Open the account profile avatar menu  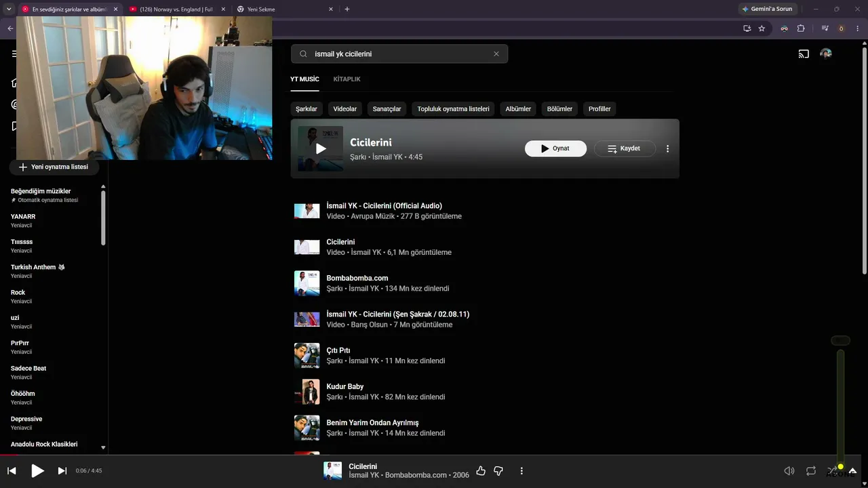coord(826,54)
